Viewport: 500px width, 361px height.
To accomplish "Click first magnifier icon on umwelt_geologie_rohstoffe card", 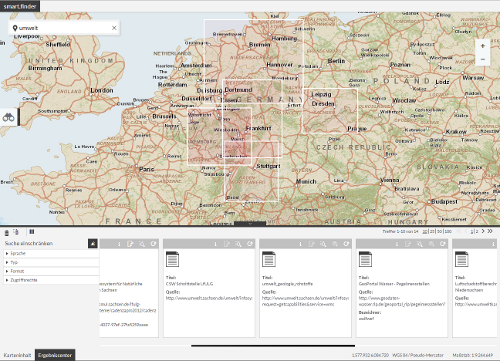I will click(323, 244).
